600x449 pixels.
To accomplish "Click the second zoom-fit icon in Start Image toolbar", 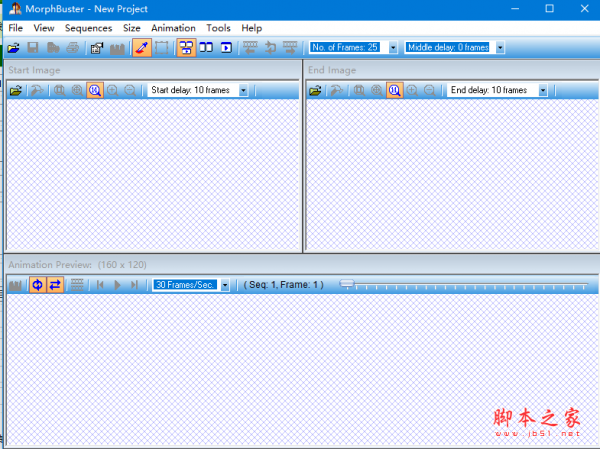I will point(77,91).
